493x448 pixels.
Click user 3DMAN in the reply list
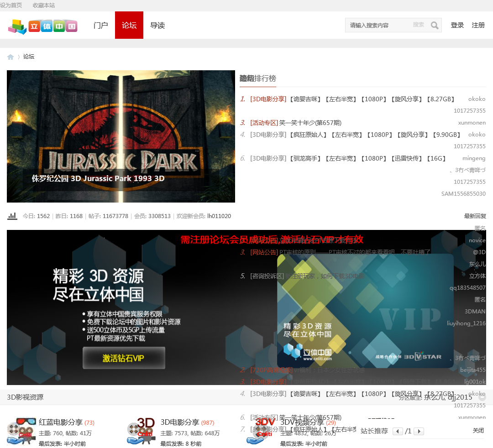pos(475,311)
